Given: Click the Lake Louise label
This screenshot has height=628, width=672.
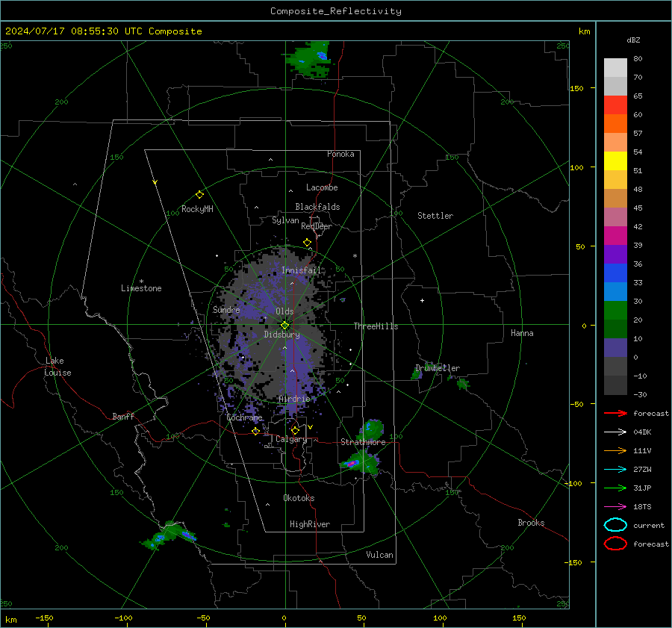Looking at the screenshot, I should tap(58, 367).
